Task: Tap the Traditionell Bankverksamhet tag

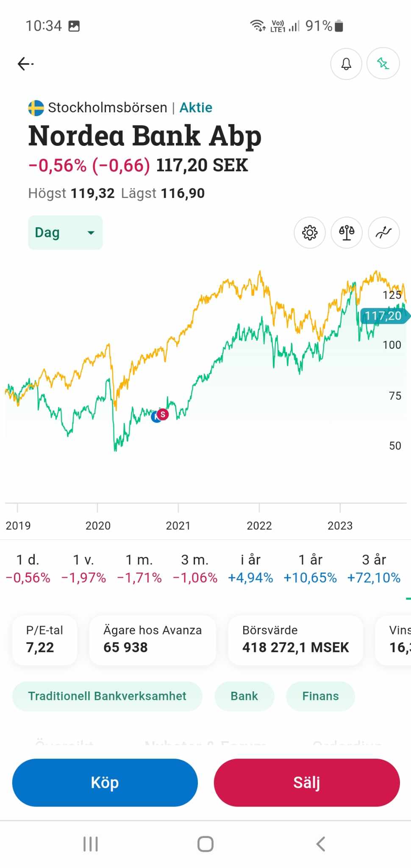Action: 107,696
